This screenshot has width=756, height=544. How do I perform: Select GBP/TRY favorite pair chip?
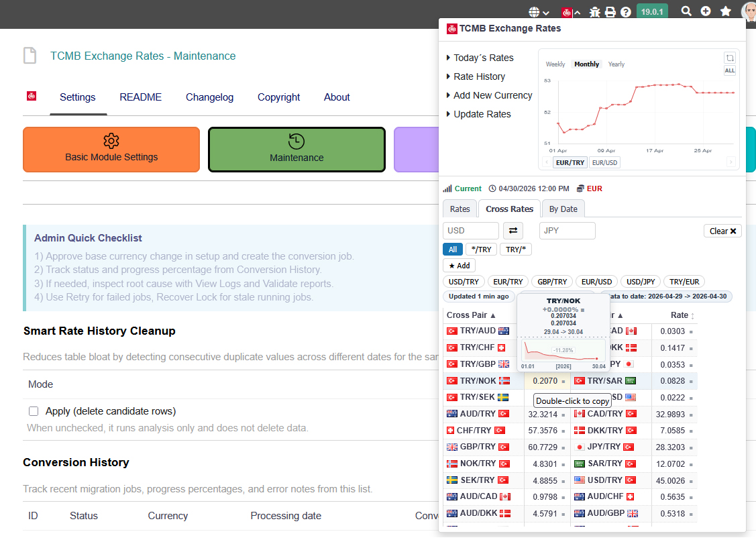(552, 282)
